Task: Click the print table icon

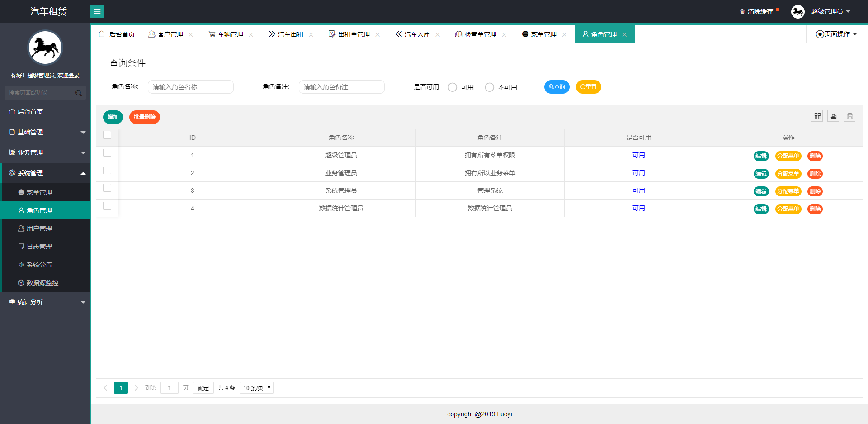Action: (x=849, y=116)
